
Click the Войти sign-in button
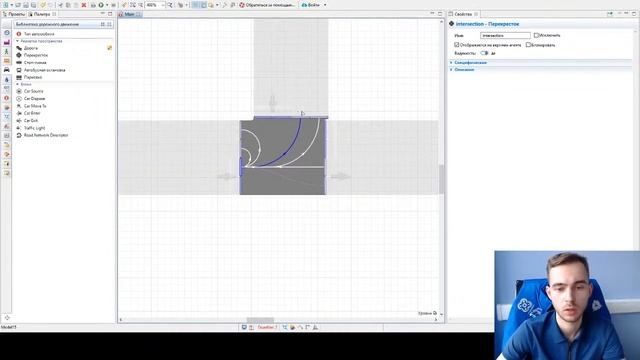pyautogui.click(x=311, y=5)
